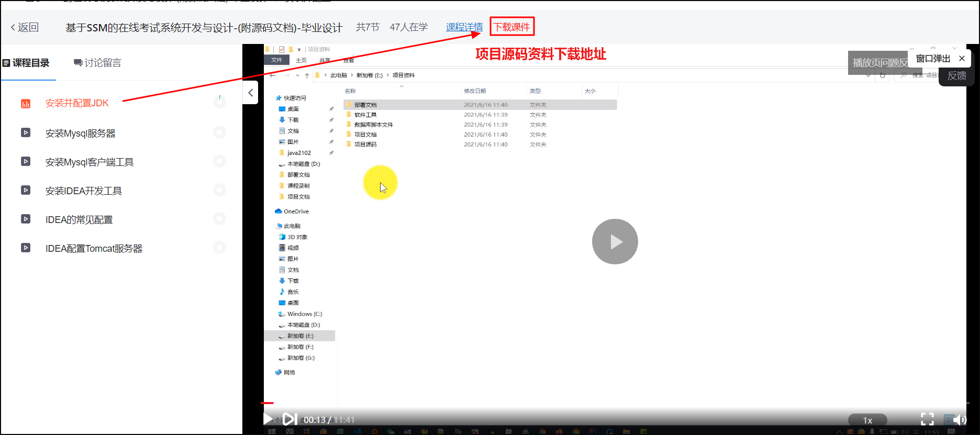Image resolution: width=980 pixels, height=435 pixels.
Task: Click the small play icon in the control bar
Action: pos(268,419)
